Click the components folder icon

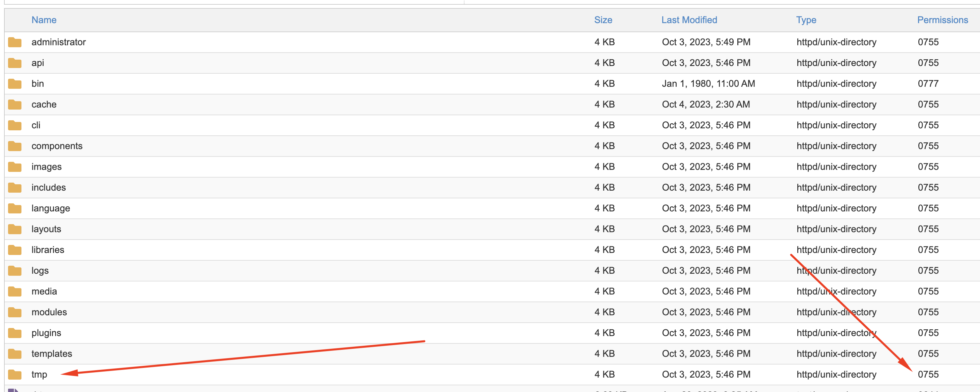point(15,146)
